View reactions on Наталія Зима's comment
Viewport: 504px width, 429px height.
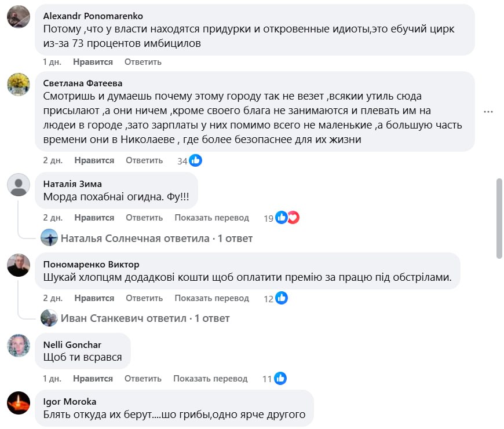(287, 218)
